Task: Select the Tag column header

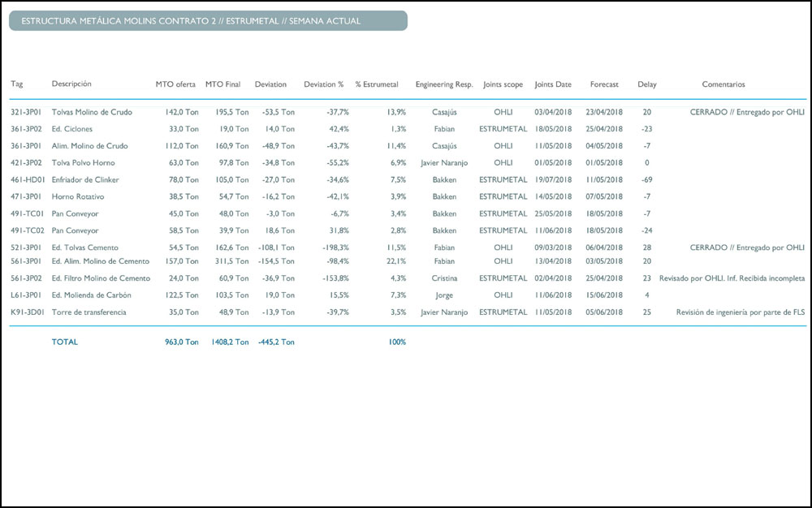Action: coord(17,84)
